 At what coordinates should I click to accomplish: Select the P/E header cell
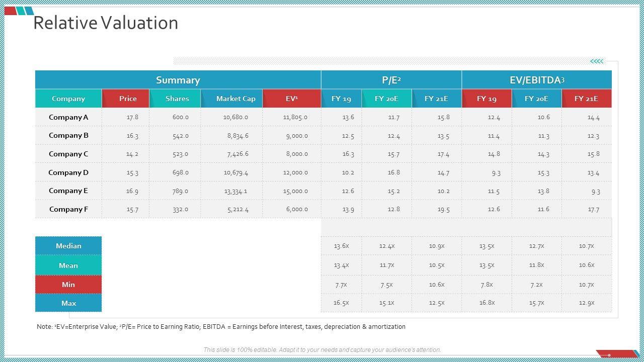[391, 80]
